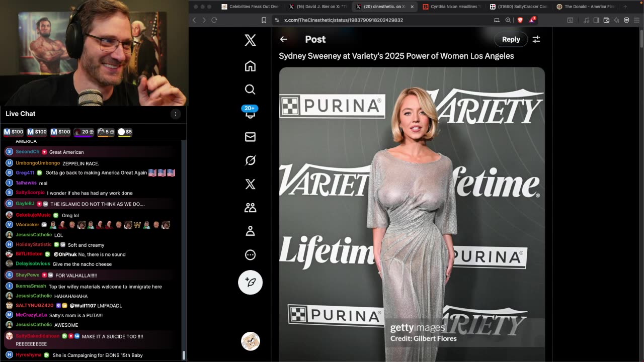Image resolution: width=644 pixels, height=362 pixels.
Task: Click username ShayPewe in chat
Action: [27, 276]
